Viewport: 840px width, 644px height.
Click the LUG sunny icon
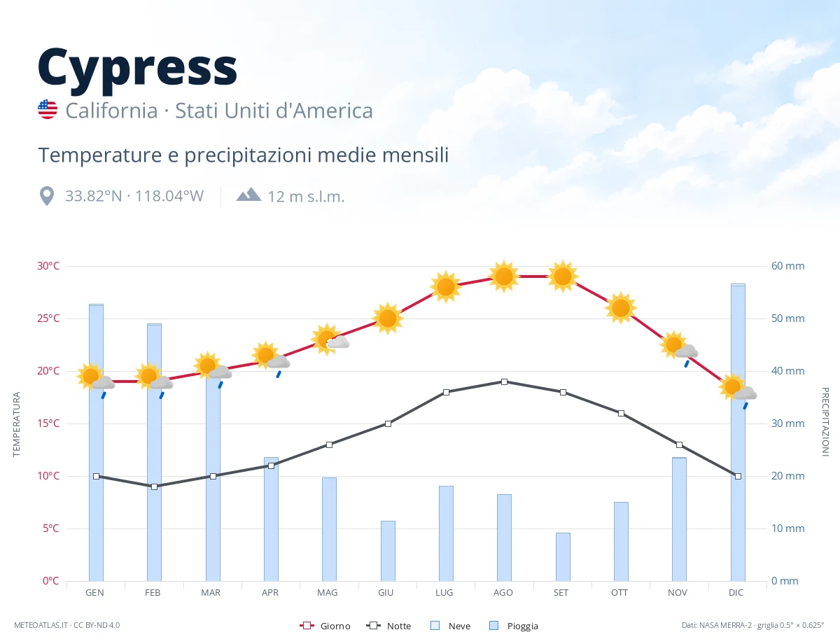click(446, 287)
